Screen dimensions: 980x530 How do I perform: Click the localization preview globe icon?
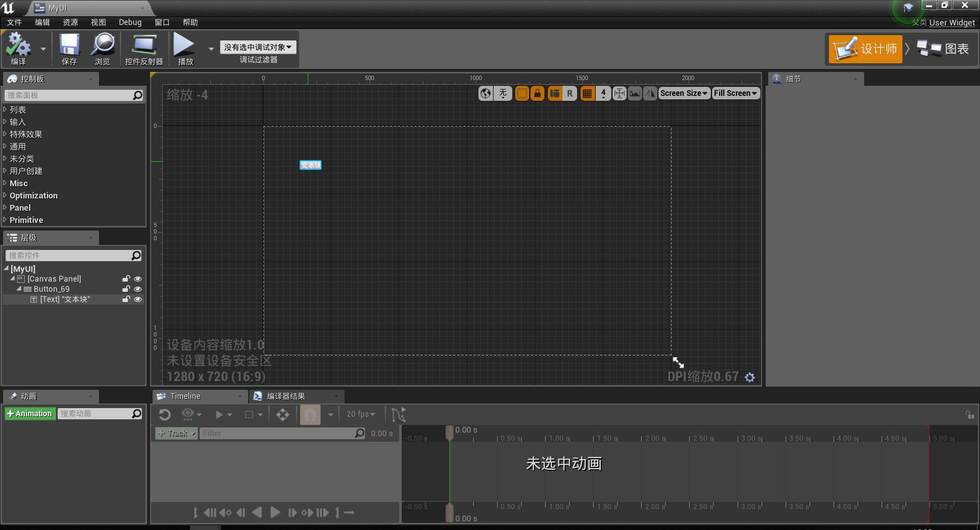click(x=484, y=93)
